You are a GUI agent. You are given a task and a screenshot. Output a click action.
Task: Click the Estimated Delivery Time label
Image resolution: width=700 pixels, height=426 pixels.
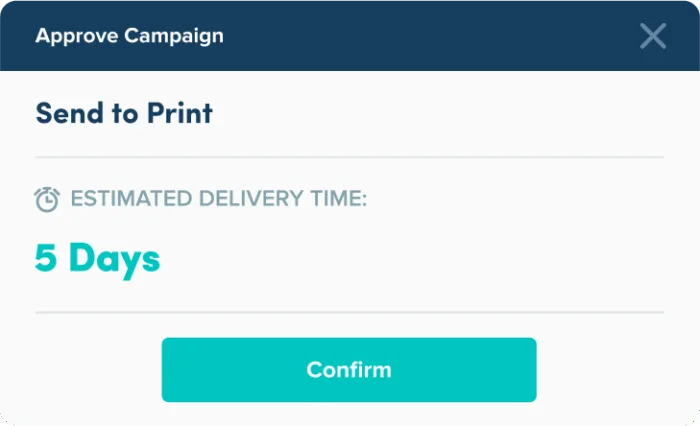tap(218, 200)
